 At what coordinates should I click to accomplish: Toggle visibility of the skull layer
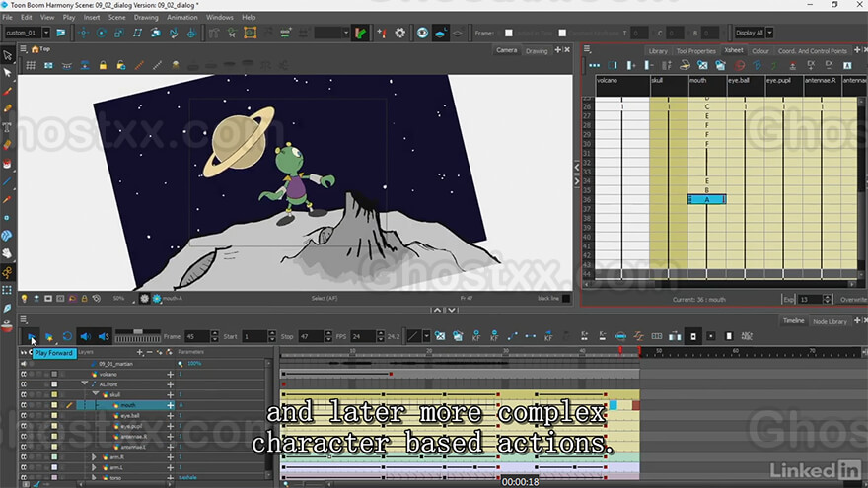[24, 395]
